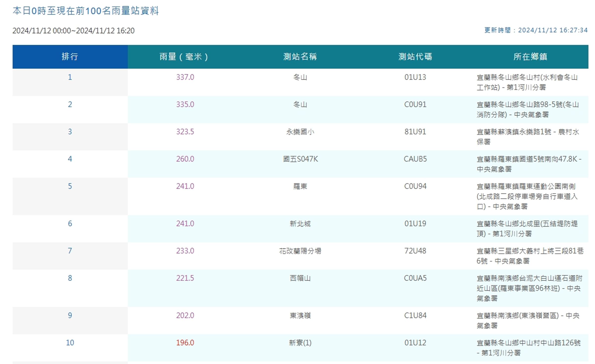Click station name 國五S047K
This screenshot has height=364, width=595.
click(x=300, y=159)
